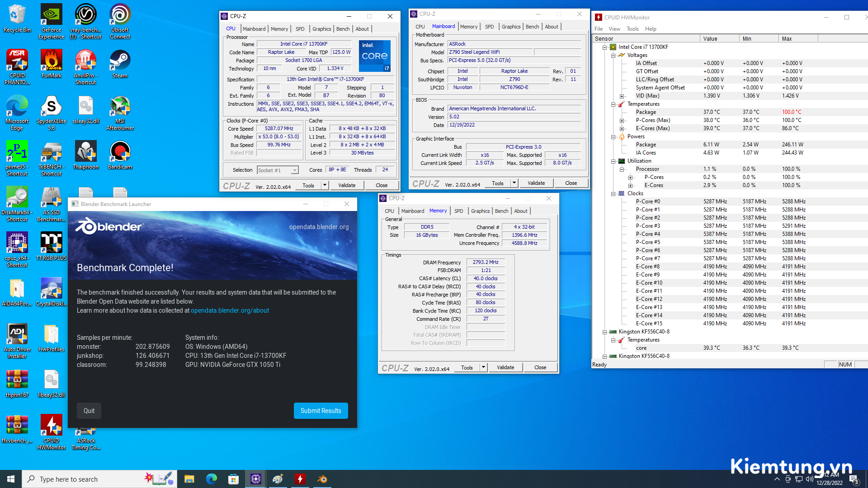
Task: Select the Thaiphoon desktop icon
Action: [x=85, y=155]
